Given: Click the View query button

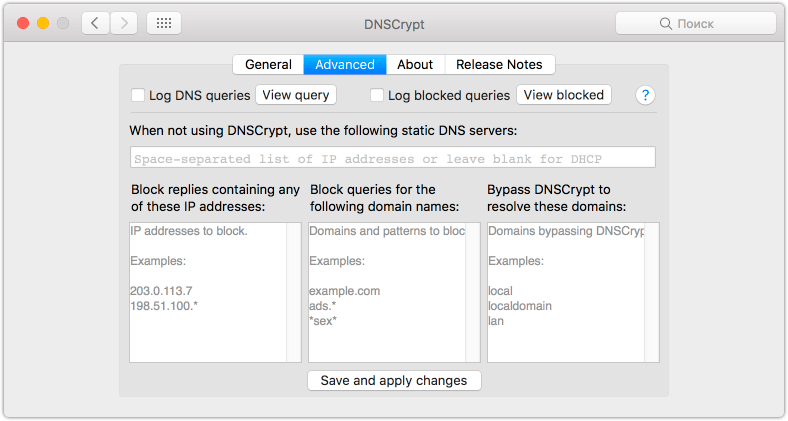Looking at the screenshot, I should point(296,94).
